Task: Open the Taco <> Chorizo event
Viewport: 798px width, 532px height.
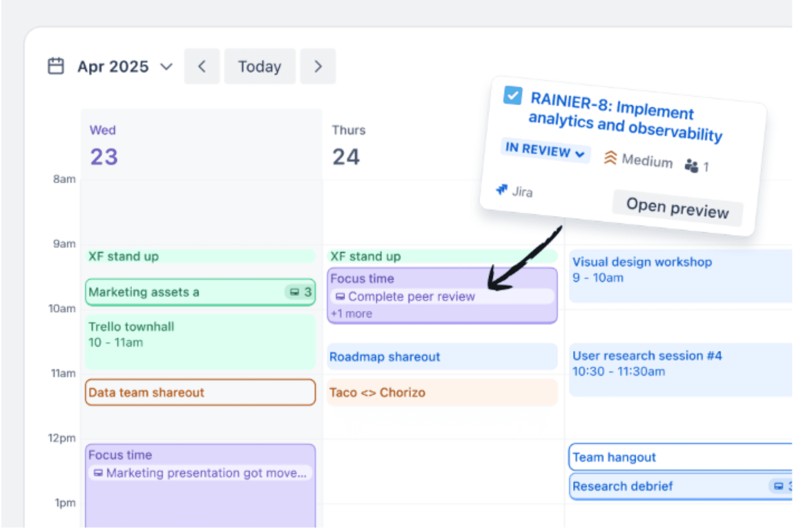Action: point(442,392)
